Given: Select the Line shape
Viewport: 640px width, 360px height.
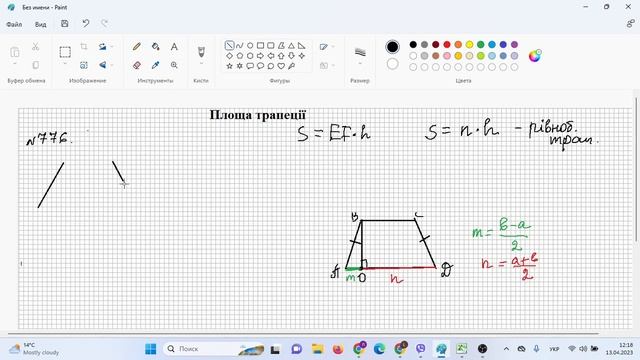Looking at the screenshot, I should tap(229, 45).
